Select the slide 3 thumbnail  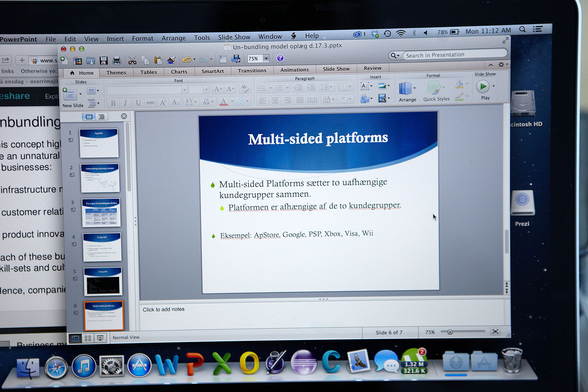[101, 213]
